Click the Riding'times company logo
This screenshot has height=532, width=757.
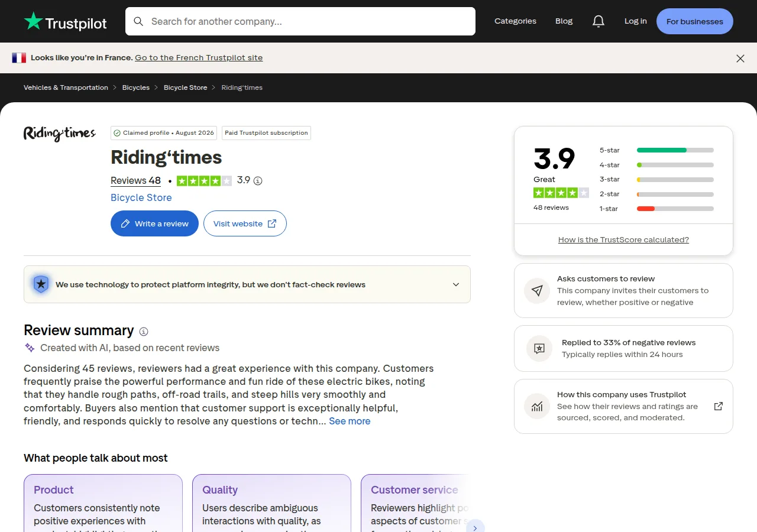(60, 134)
